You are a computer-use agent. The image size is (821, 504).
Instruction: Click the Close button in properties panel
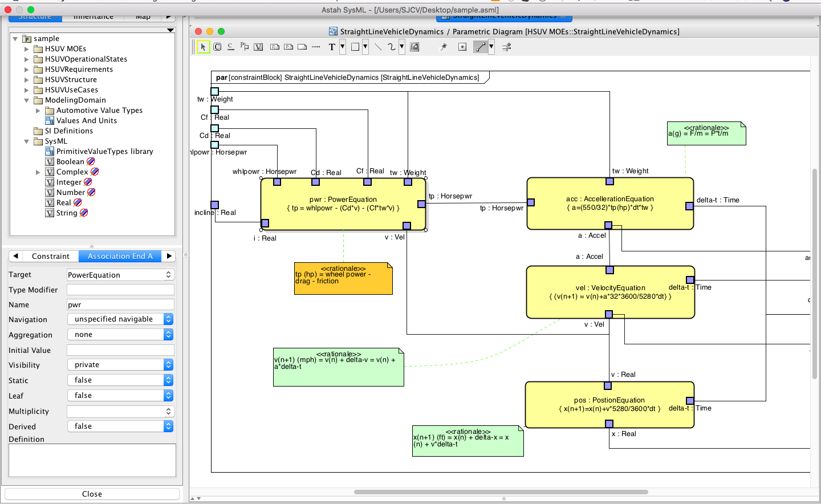92,494
